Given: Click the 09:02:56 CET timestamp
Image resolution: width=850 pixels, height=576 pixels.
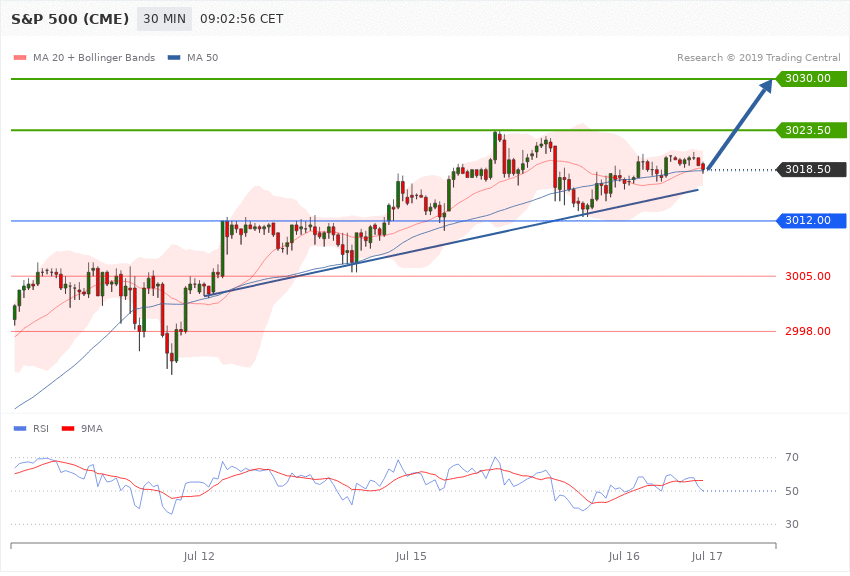Looking at the screenshot, I should [x=242, y=19].
